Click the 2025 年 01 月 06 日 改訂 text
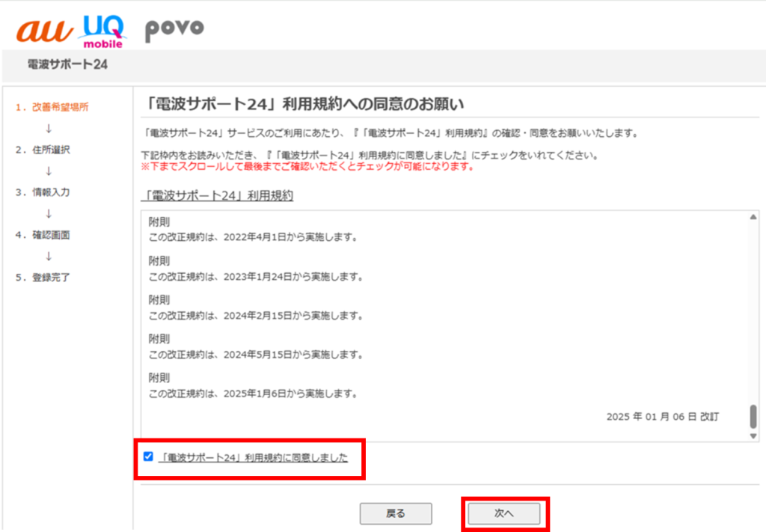Screen dimensions: 766x532 coord(662,417)
